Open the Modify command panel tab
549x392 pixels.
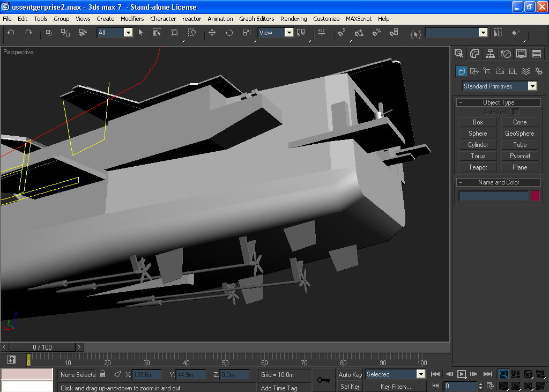coord(474,53)
